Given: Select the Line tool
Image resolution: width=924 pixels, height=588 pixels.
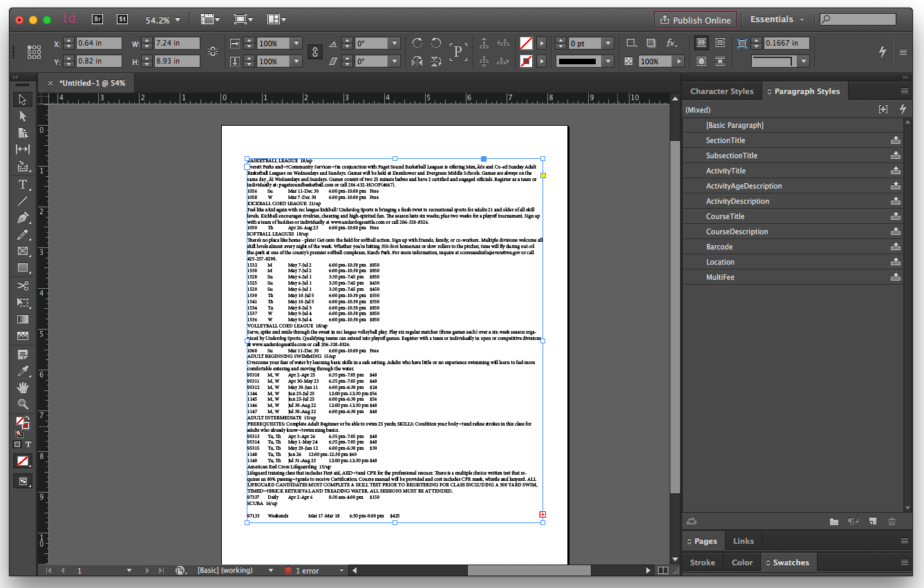Looking at the screenshot, I should 23,201.
